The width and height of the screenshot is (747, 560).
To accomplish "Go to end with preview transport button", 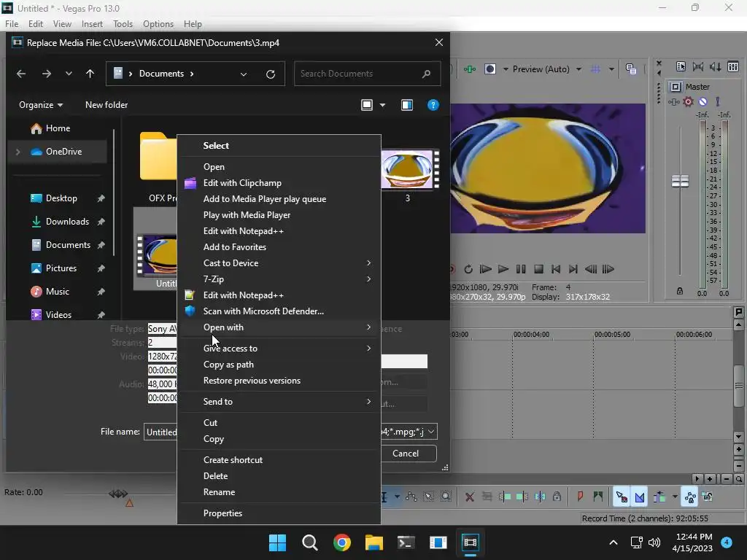I will click(573, 269).
